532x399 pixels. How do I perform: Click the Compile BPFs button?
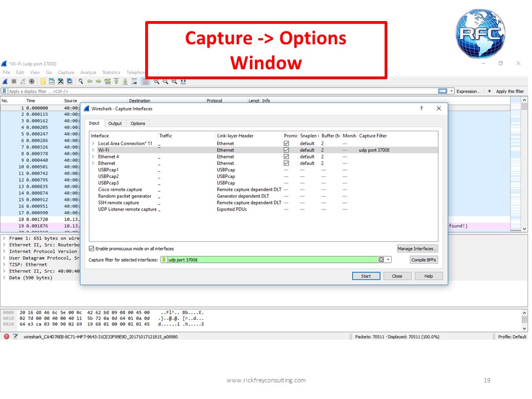point(423,260)
